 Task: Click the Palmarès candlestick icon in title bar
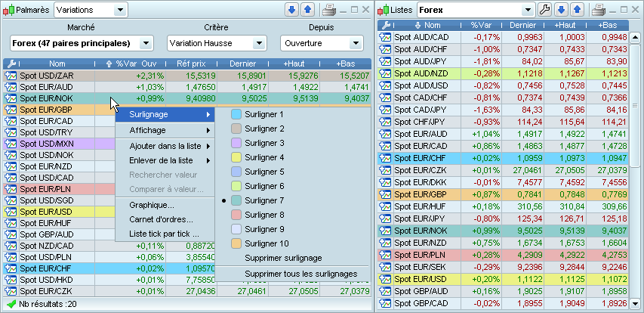coord(8,10)
